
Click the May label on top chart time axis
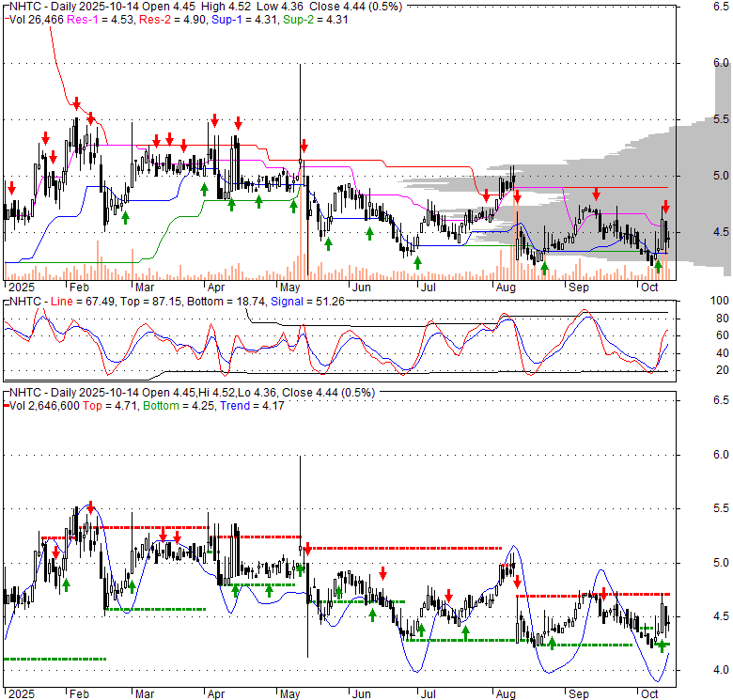pyautogui.click(x=289, y=288)
